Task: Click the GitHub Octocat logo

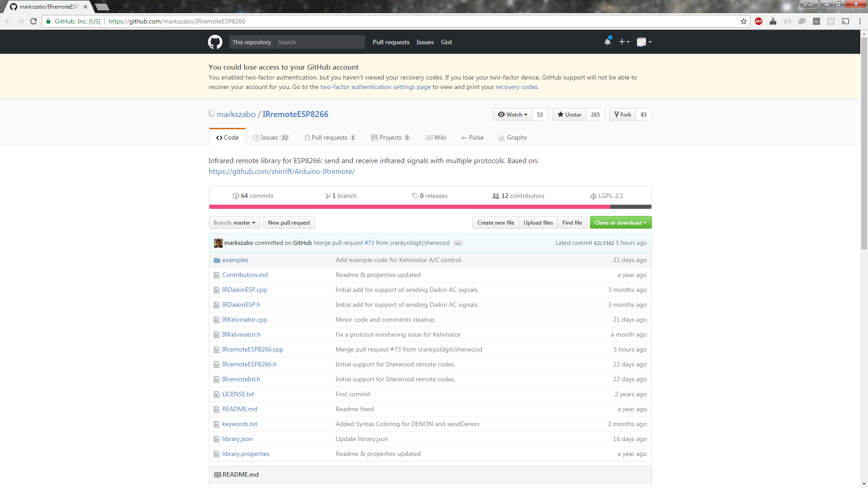Action: point(215,42)
